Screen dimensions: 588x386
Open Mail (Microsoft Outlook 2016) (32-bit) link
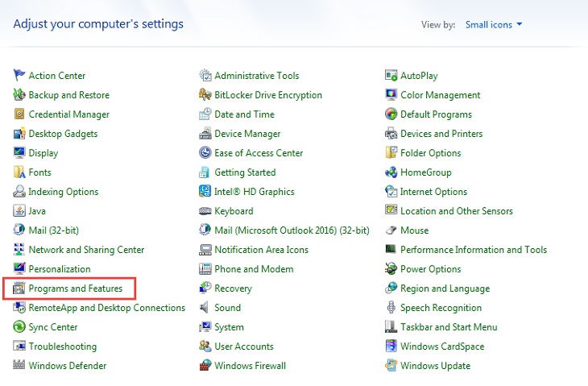292,230
